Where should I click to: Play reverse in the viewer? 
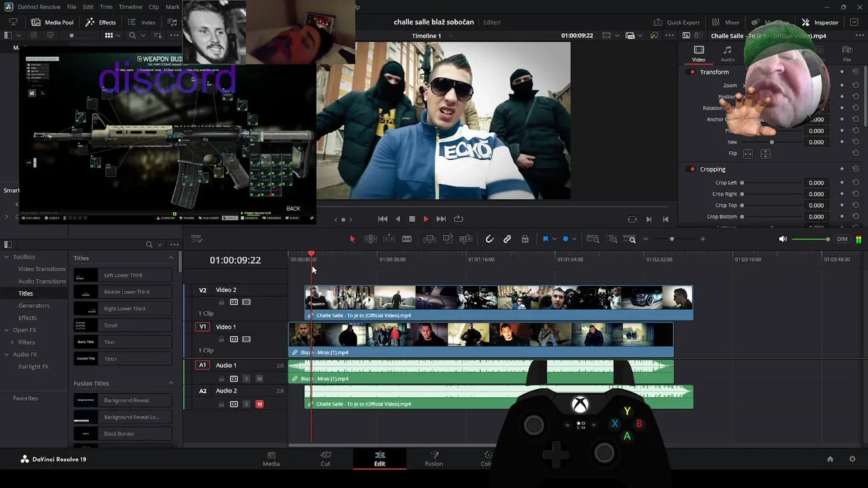tap(397, 219)
